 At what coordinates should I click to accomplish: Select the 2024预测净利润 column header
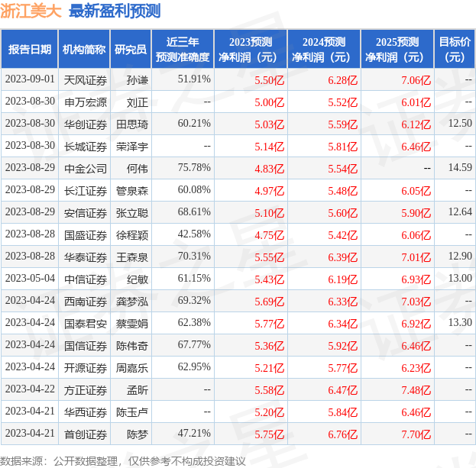click(324, 49)
